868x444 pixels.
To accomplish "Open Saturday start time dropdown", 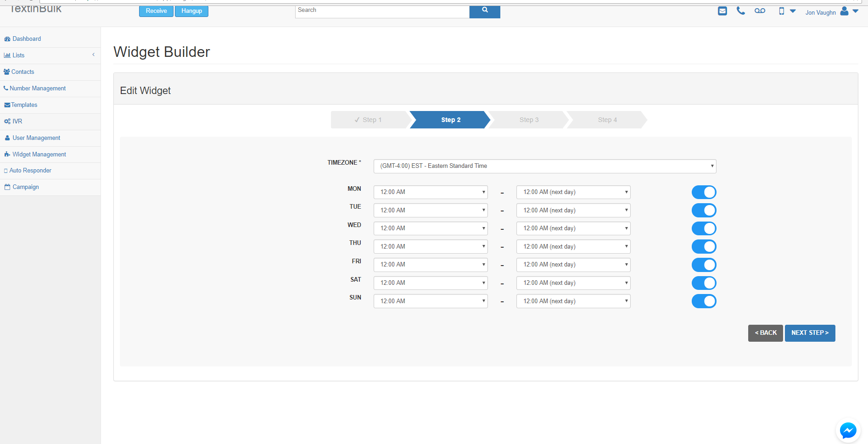I will coord(431,283).
